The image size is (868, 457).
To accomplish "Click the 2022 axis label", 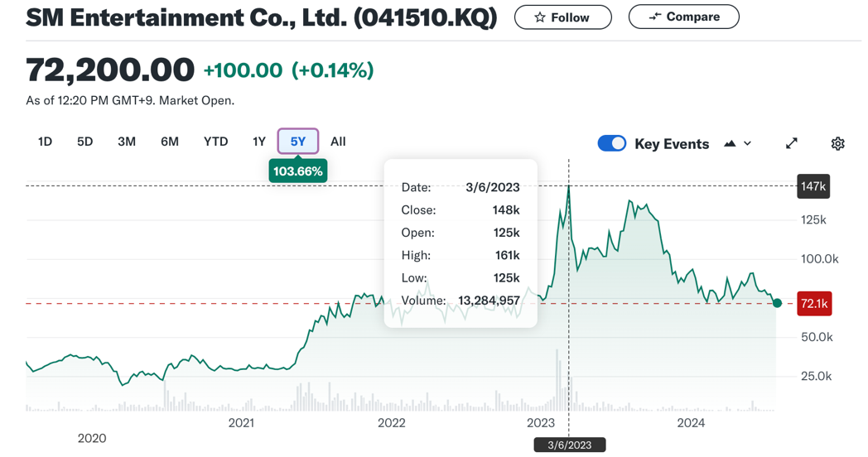I will [392, 423].
